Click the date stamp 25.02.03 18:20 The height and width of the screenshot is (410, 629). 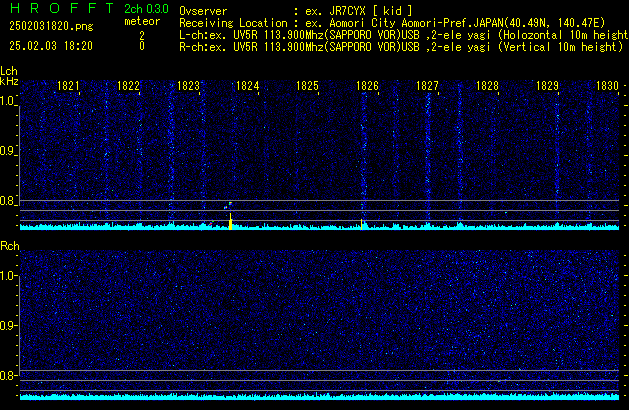[51, 46]
